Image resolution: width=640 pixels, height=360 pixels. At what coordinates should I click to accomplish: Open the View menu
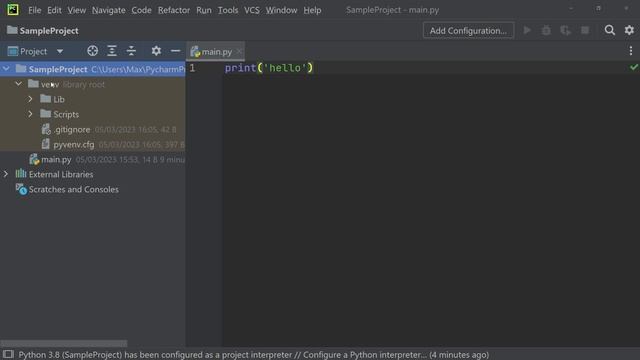pyautogui.click(x=76, y=10)
